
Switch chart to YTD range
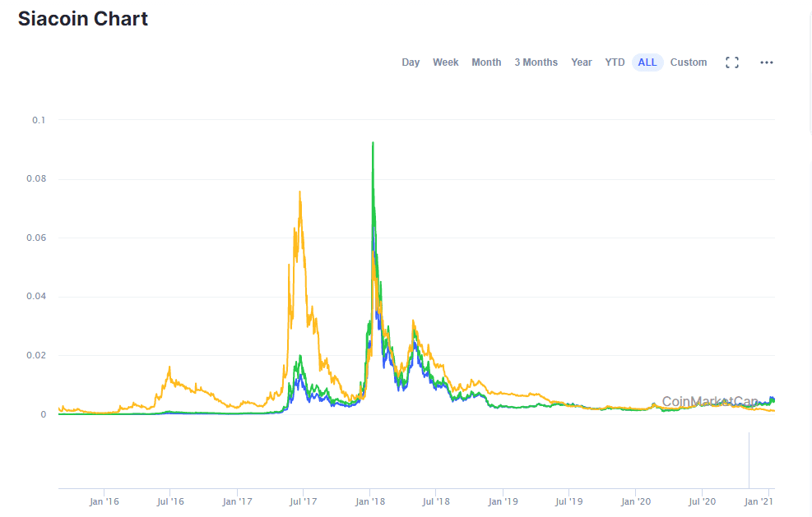click(x=615, y=62)
